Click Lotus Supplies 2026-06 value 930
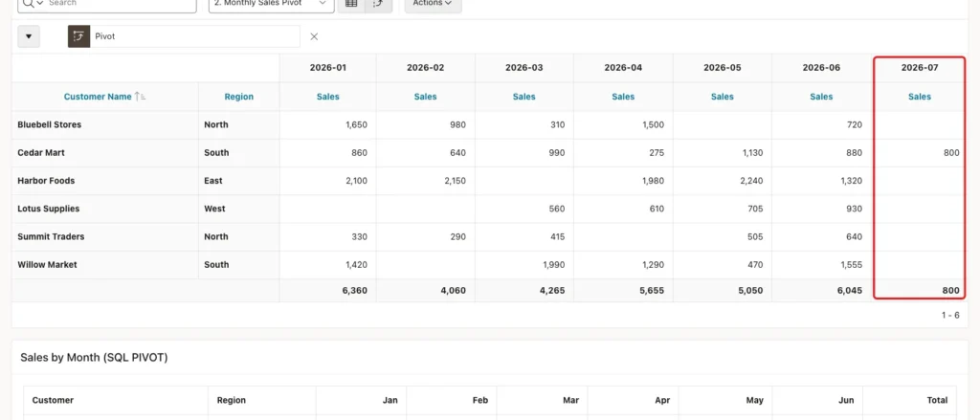 (x=855, y=209)
